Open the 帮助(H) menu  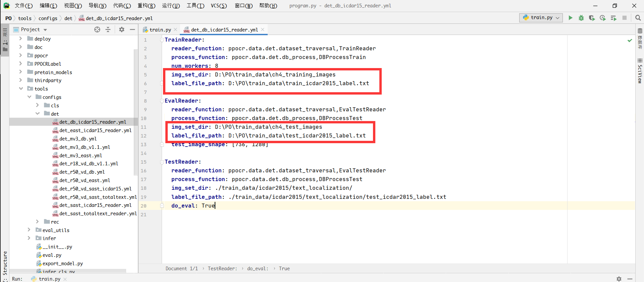coord(268,6)
